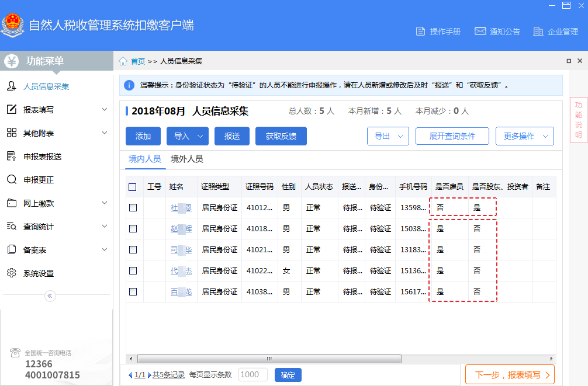Viewport: 588px width, 386px height.
Task: Expand the 导出 dropdown button
Action: [x=388, y=136]
